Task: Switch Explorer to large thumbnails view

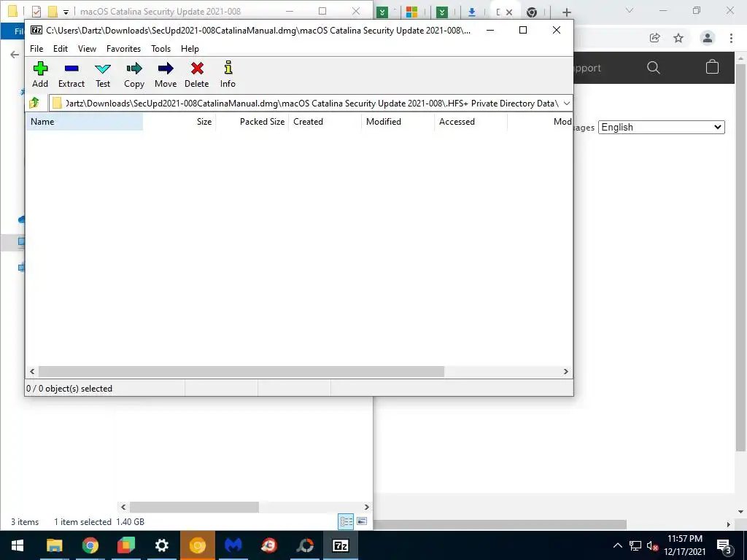Action: tap(362, 521)
